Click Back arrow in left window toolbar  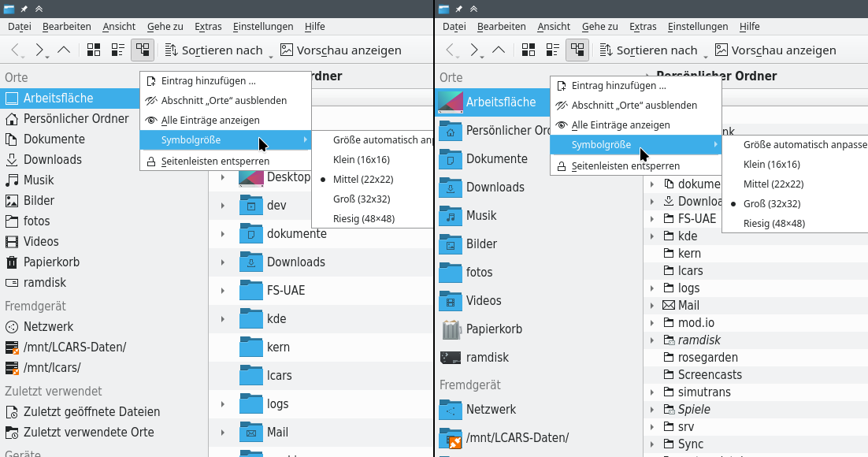pyautogui.click(x=17, y=50)
